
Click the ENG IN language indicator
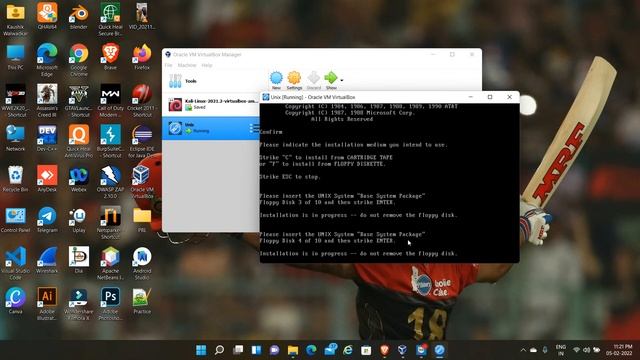coord(561,350)
